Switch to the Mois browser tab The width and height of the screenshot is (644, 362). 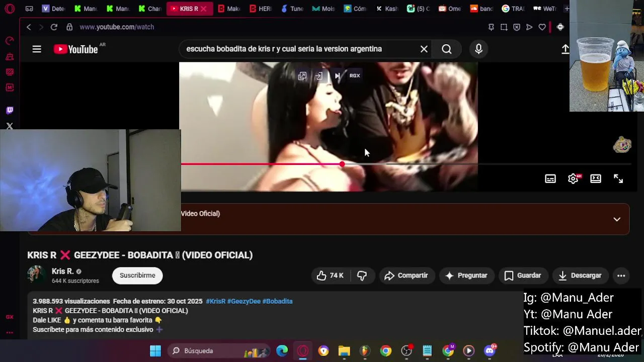coord(323,9)
